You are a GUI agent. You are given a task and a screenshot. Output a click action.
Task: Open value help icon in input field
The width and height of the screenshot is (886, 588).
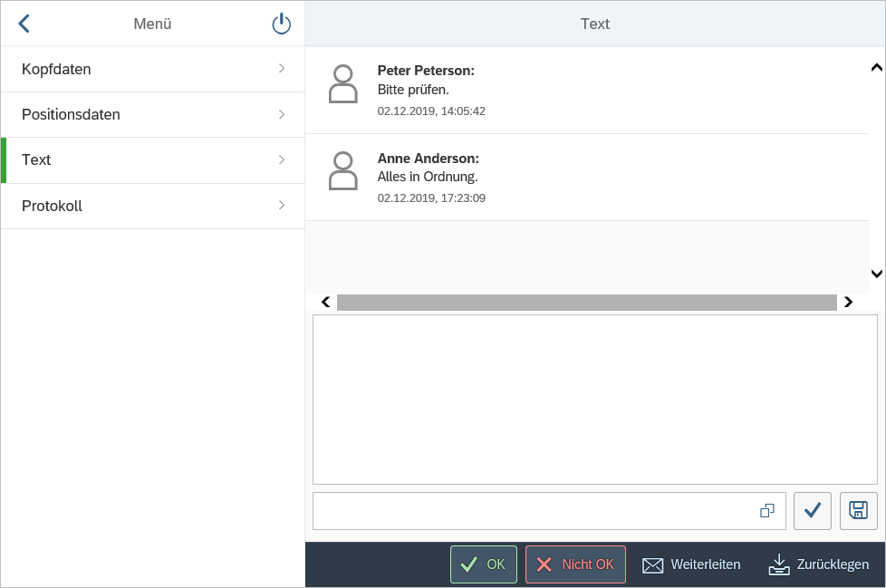click(x=767, y=511)
